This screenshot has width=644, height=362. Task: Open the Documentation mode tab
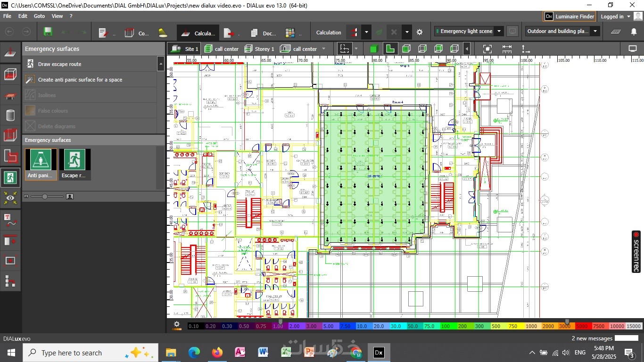(263, 33)
